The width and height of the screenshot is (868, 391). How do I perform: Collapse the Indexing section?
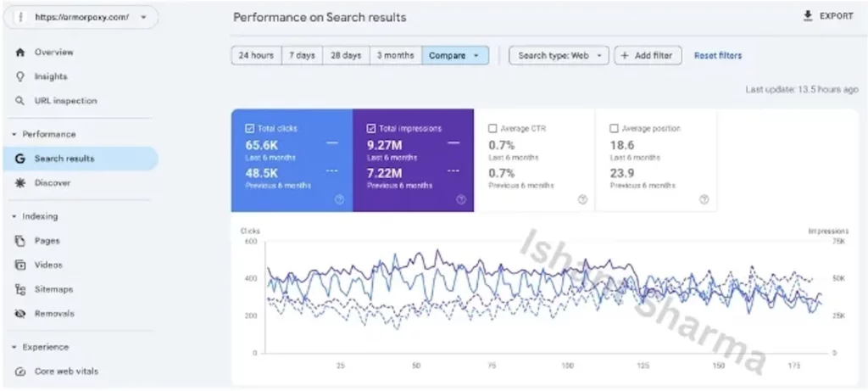14,216
